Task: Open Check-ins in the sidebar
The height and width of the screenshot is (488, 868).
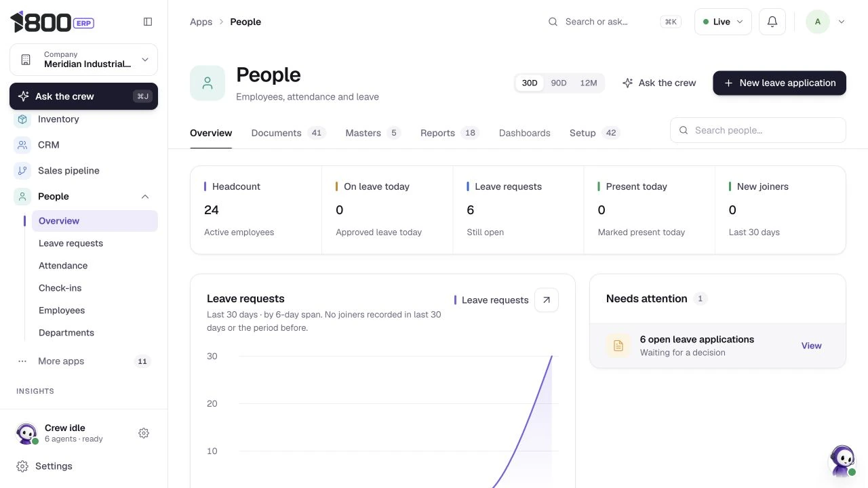Action: pos(95,288)
